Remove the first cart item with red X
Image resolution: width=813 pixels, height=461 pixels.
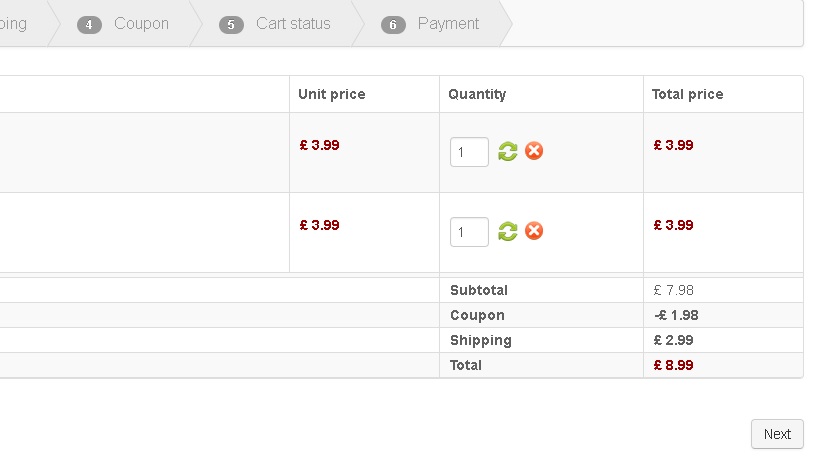[534, 151]
